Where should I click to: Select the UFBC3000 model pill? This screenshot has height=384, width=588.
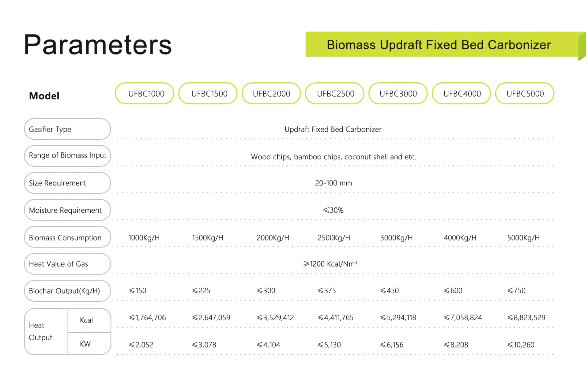(398, 94)
